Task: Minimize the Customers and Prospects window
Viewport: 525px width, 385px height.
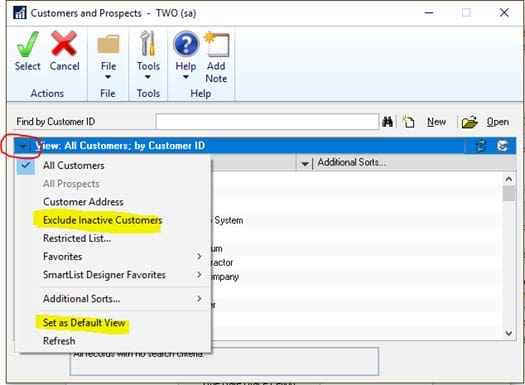Action: 429,13
